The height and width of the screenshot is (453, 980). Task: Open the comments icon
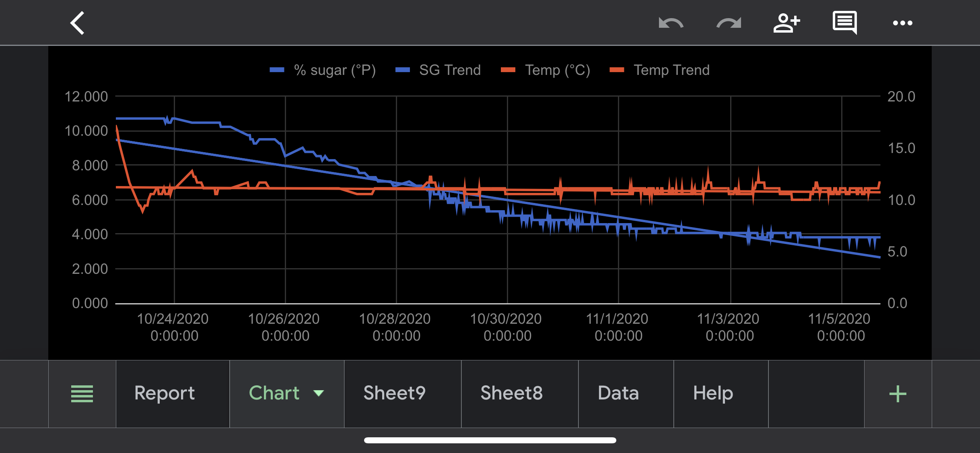pos(844,22)
